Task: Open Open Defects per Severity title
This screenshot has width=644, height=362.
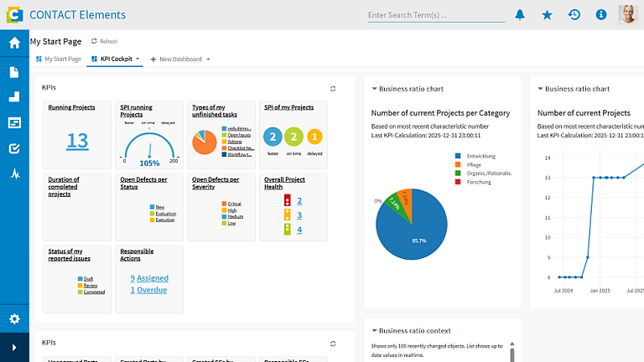Action: click(x=216, y=183)
